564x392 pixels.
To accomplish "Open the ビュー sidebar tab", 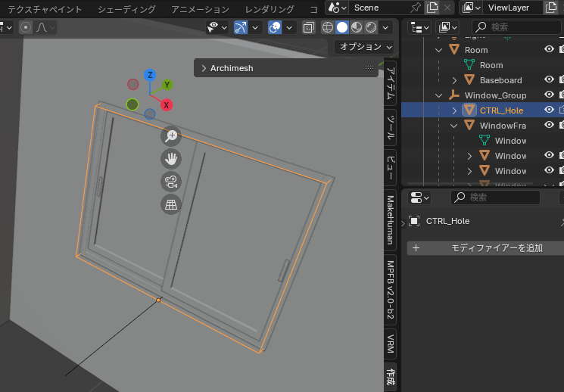I will [x=391, y=167].
